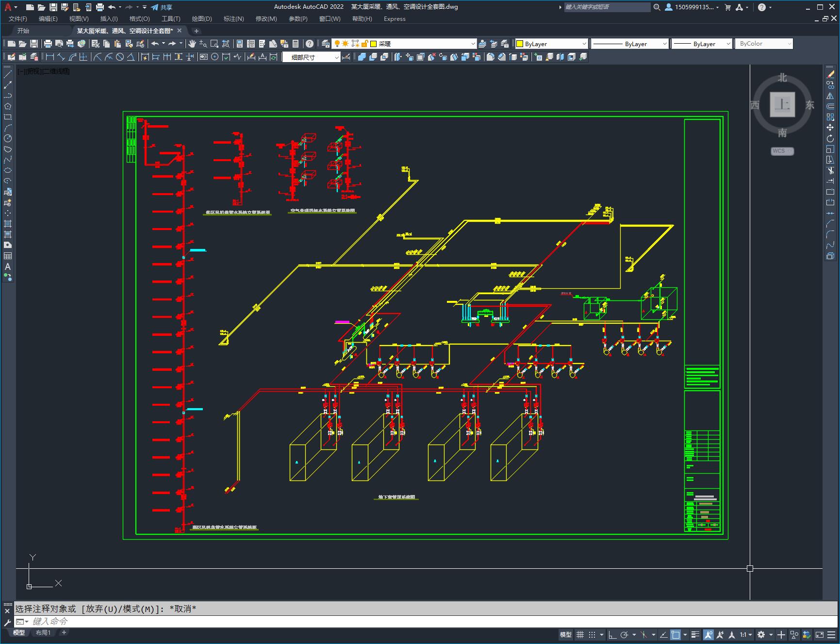The image size is (840, 644).
Task: Click the customization menu button in status bar
Action: click(x=832, y=634)
